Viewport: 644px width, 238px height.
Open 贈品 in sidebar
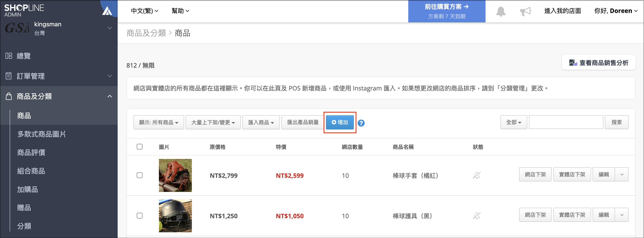[24, 207]
